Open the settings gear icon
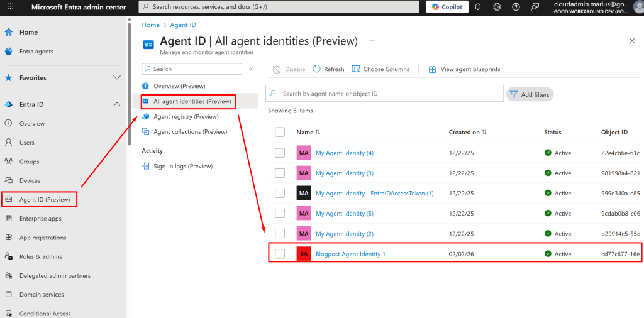The image size is (644, 318). (497, 7)
